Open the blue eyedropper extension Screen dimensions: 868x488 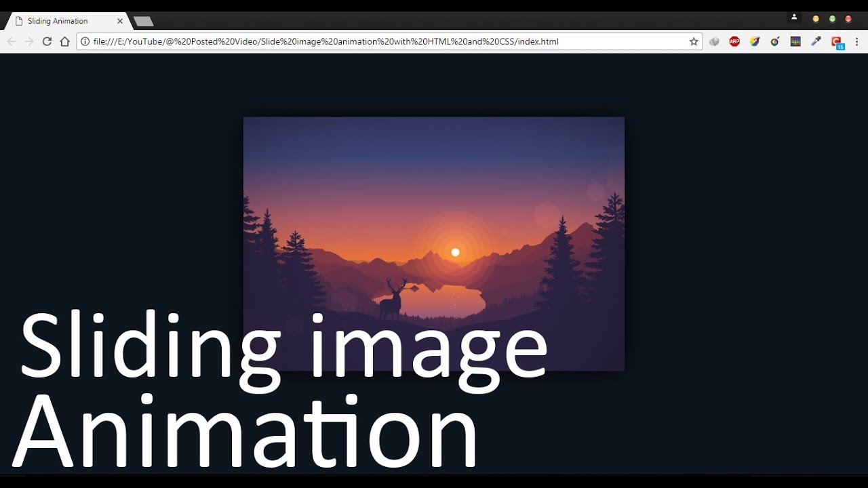pos(816,41)
